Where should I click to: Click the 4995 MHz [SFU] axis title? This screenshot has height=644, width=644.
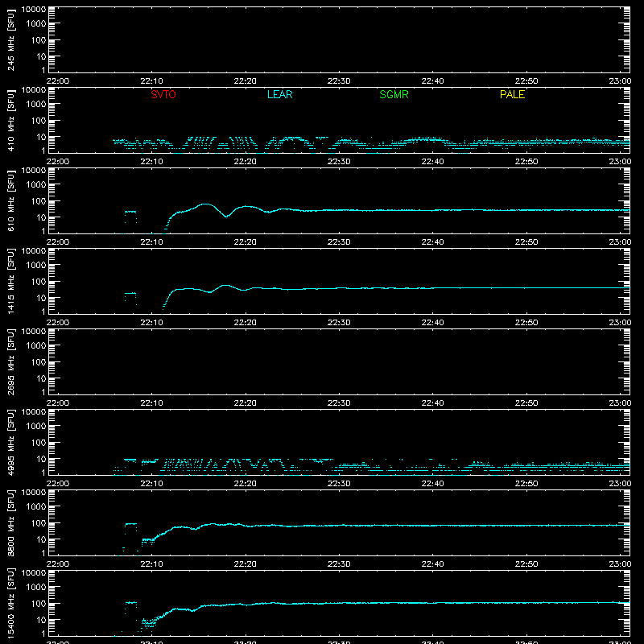coord(11,442)
